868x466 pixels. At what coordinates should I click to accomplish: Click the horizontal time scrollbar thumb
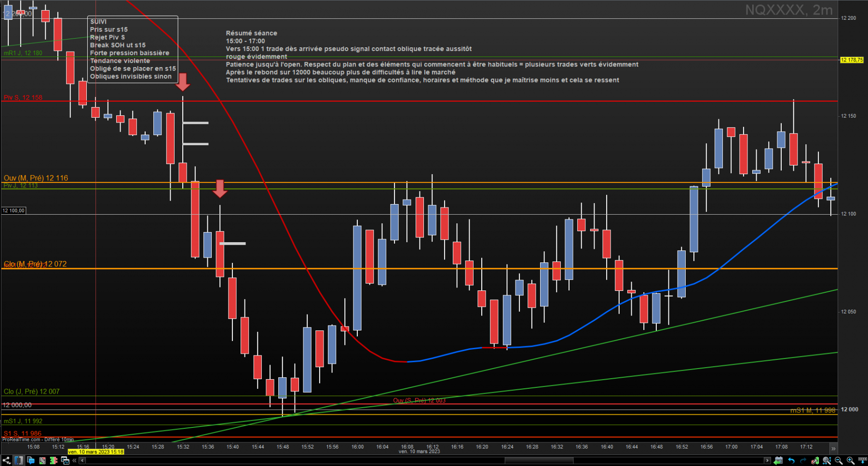[x=539, y=461]
